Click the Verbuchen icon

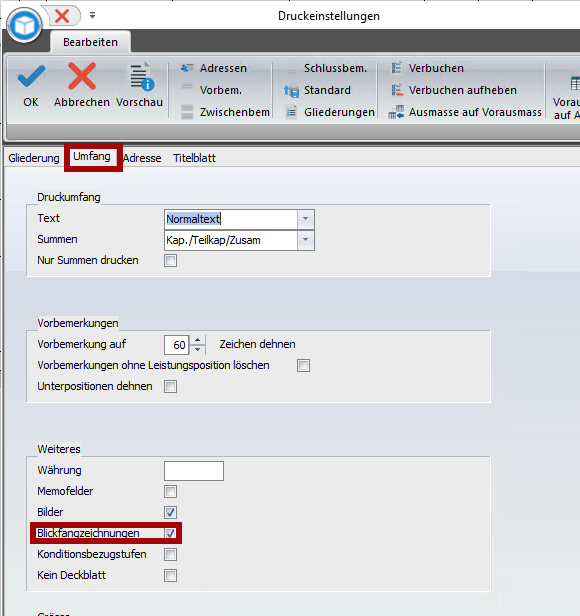[x=396, y=68]
